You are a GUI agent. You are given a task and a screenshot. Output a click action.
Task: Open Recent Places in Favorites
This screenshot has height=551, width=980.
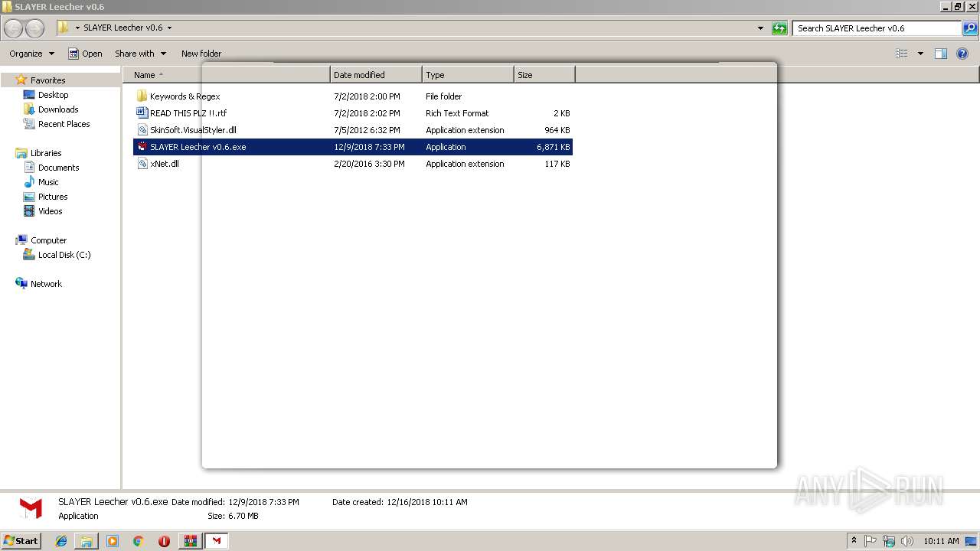(64, 124)
